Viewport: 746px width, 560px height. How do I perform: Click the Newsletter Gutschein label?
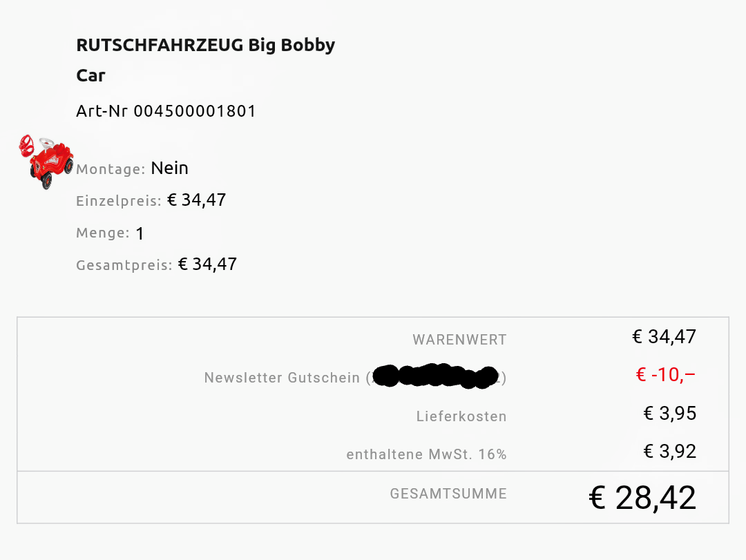[282, 378]
